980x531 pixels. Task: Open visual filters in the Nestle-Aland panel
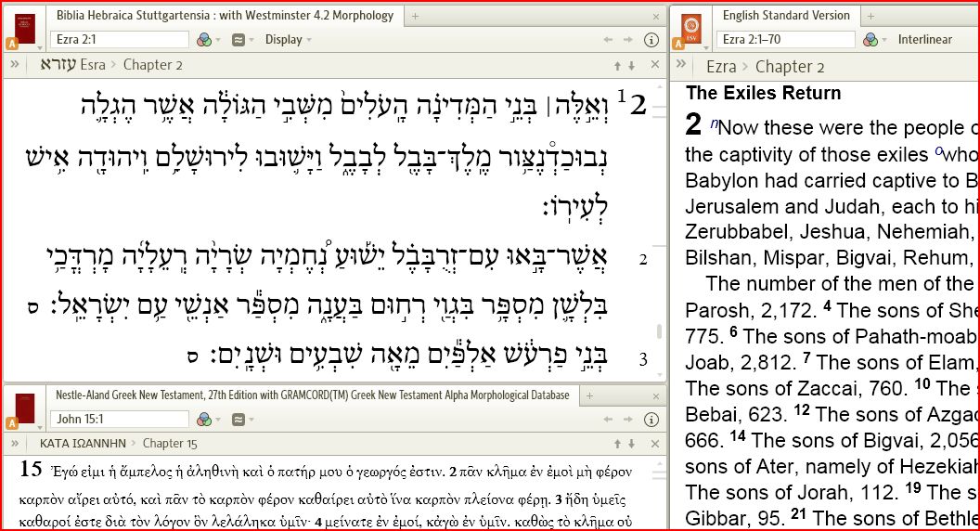[x=204, y=419]
